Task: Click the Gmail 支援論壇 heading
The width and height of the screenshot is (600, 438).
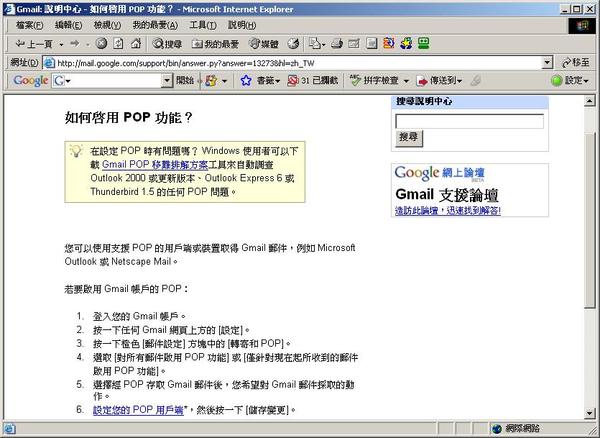Action: (x=447, y=195)
